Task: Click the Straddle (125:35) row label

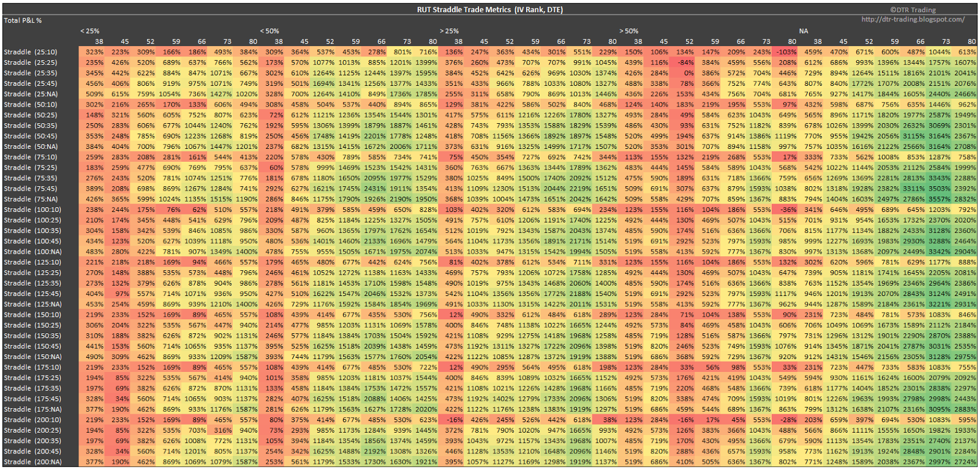Action: [32, 283]
